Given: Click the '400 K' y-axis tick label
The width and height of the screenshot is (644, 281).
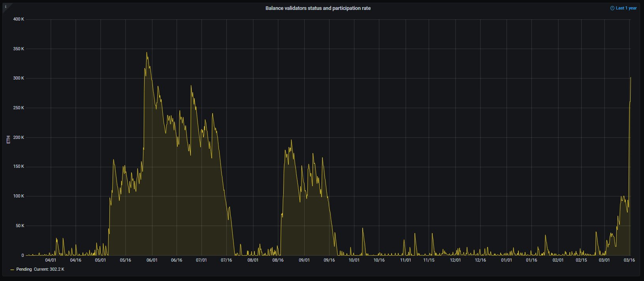Looking at the screenshot, I should pyautogui.click(x=19, y=19).
